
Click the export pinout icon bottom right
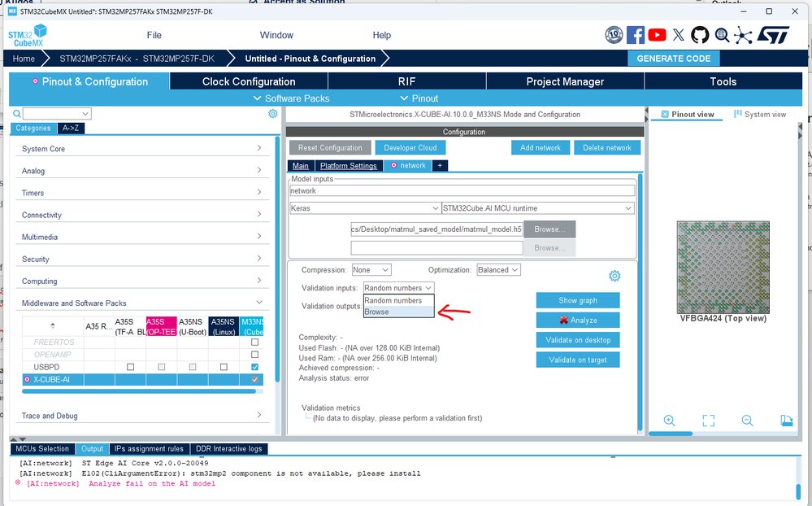click(x=787, y=421)
